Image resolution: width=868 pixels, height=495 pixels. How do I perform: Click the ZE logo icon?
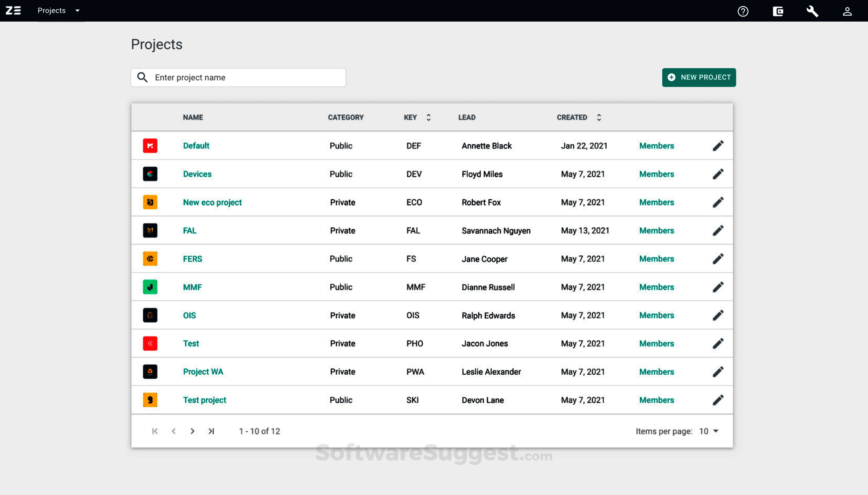coord(13,10)
